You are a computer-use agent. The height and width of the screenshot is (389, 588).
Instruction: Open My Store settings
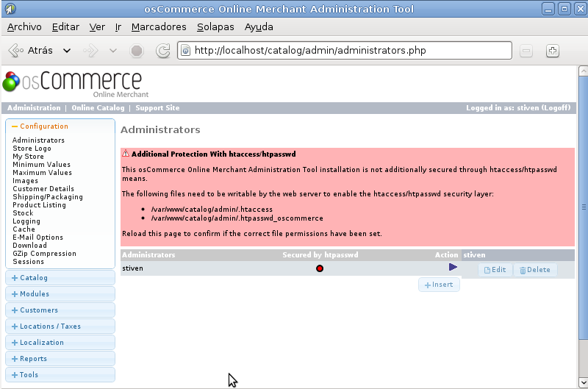pyautogui.click(x=28, y=157)
